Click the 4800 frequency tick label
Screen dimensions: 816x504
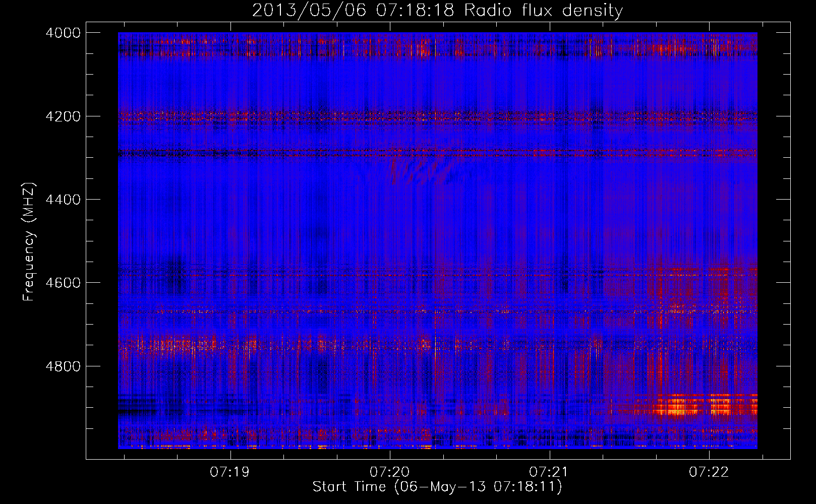click(63, 366)
